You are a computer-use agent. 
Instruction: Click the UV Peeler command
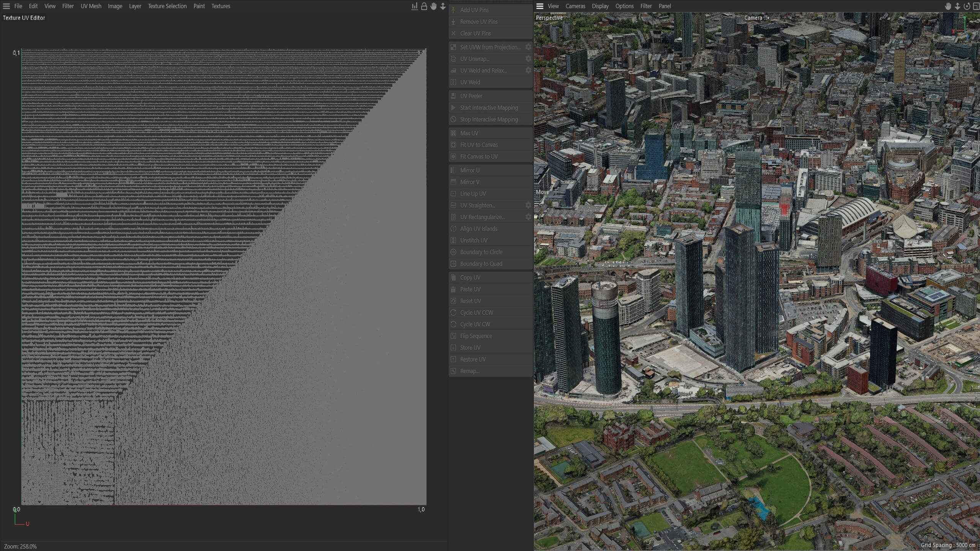pyautogui.click(x=490, y=96)
